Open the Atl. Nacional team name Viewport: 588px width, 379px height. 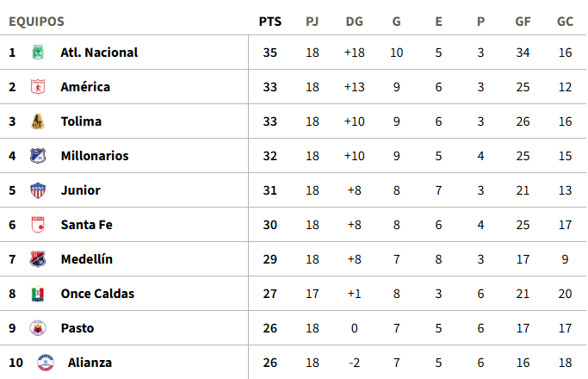[99, 53]
